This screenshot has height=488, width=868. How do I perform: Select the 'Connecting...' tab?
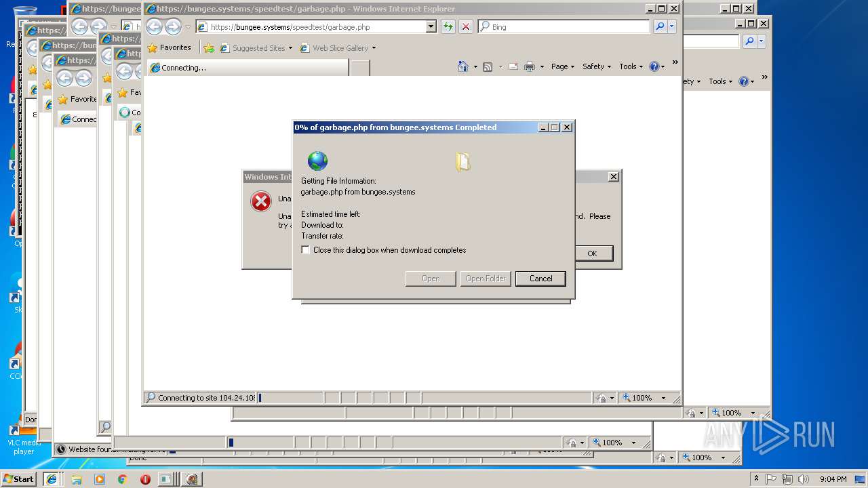click(x=248, y=68)
